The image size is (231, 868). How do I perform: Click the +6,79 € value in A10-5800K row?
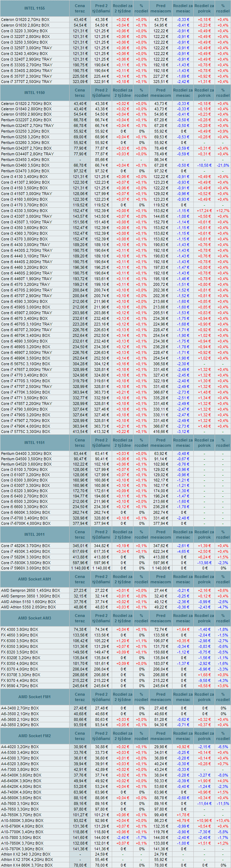pyautogui.click(x=183, y=820)
